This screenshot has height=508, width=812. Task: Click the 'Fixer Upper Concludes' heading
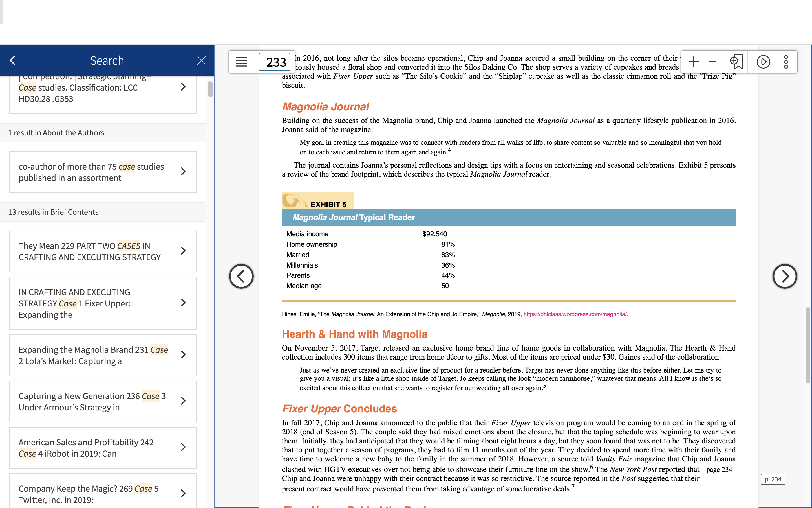[x=339, y=409]
